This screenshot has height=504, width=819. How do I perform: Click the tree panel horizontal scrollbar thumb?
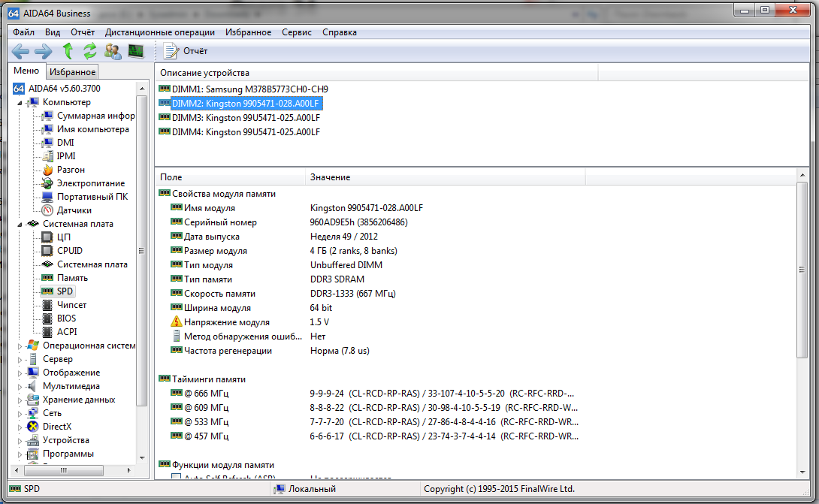click(63, 470)
